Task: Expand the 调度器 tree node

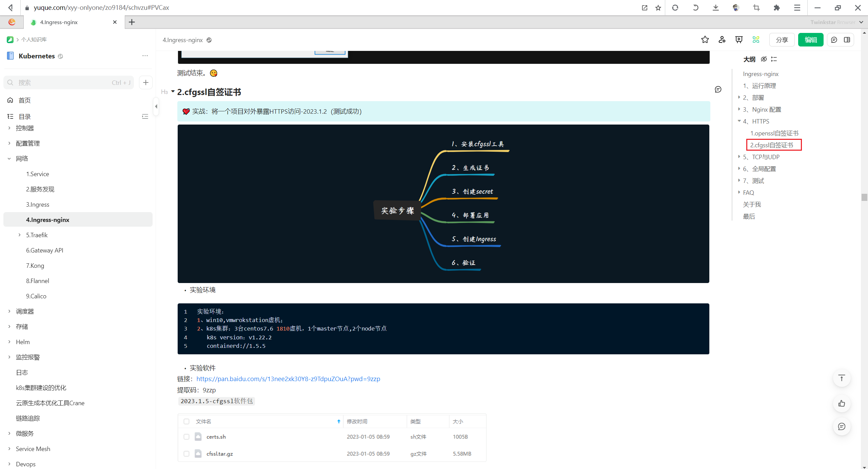Action: click(9, 311)
